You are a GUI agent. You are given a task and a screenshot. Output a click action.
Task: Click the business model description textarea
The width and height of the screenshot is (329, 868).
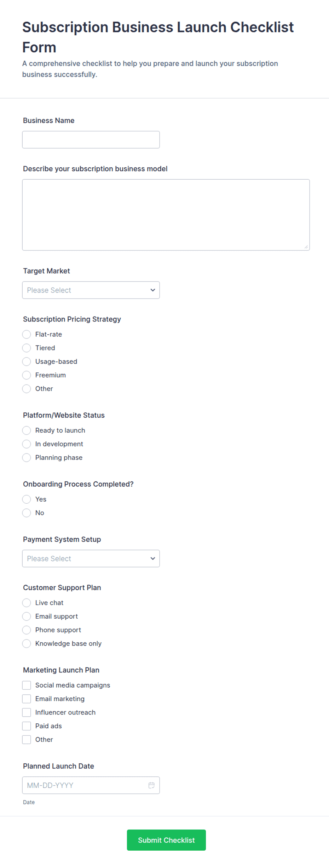point(166,215)
